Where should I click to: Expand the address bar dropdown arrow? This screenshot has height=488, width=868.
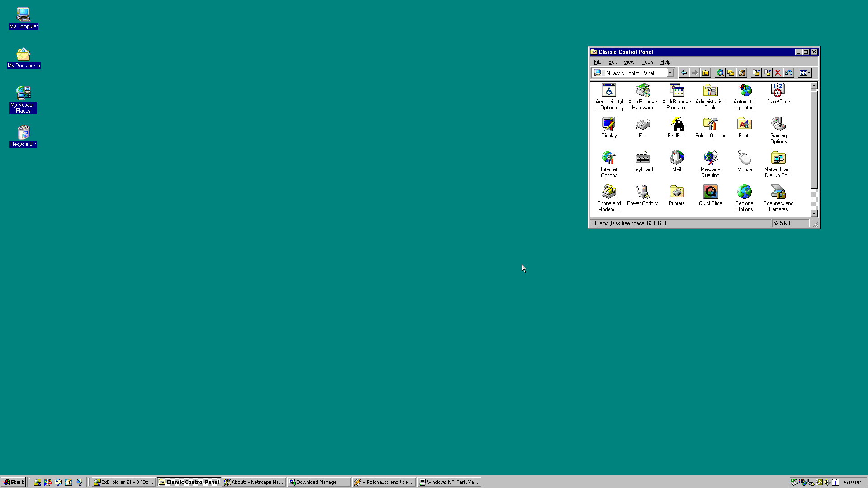click(x=670, y=73)
